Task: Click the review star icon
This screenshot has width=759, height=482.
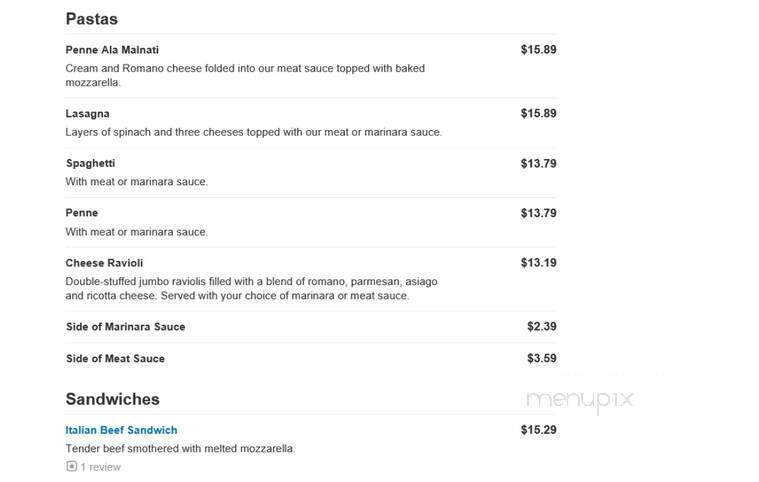Action: click(x=72, y=467)
